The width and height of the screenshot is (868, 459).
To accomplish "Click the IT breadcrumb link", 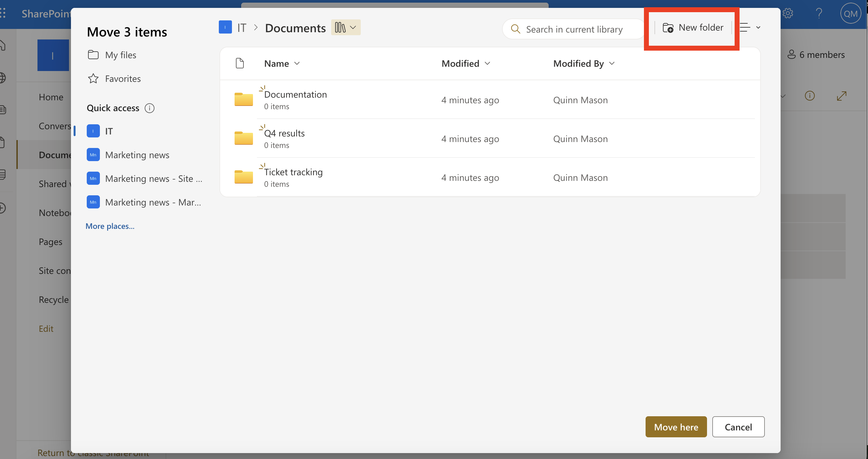I will pos(241,28).
